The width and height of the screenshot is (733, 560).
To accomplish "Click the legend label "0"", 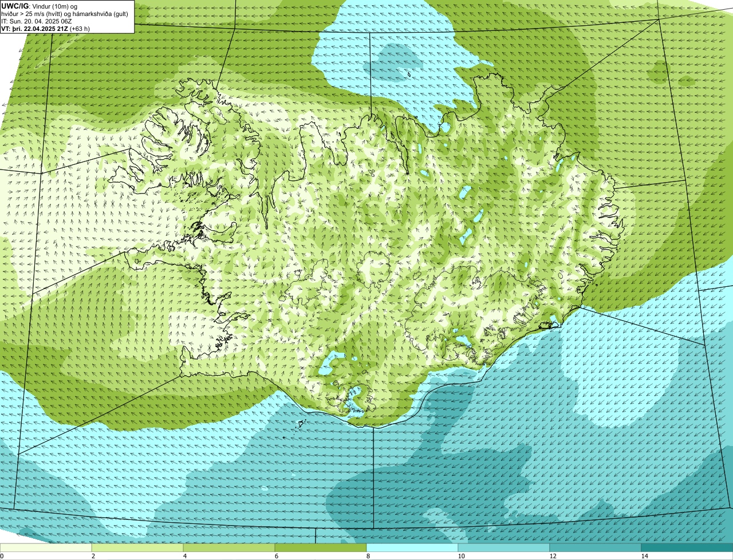I will 2,556.
